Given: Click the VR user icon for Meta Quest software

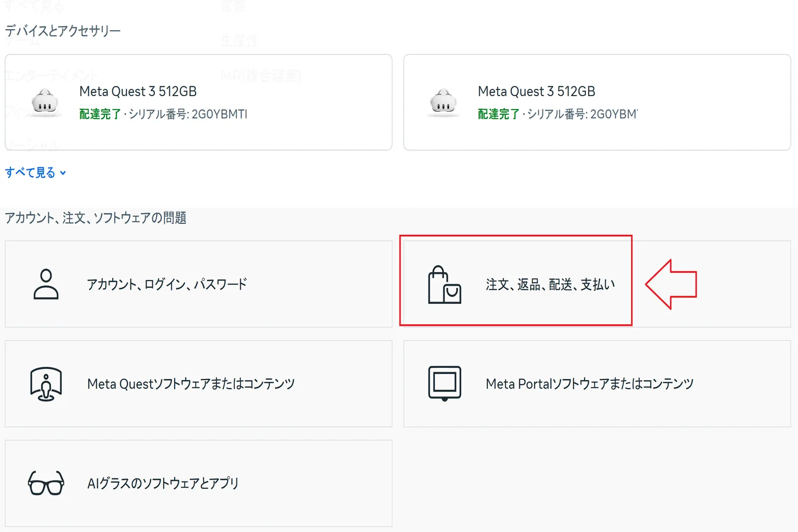Looking at the screenshot, I should [x=46, y=384].
